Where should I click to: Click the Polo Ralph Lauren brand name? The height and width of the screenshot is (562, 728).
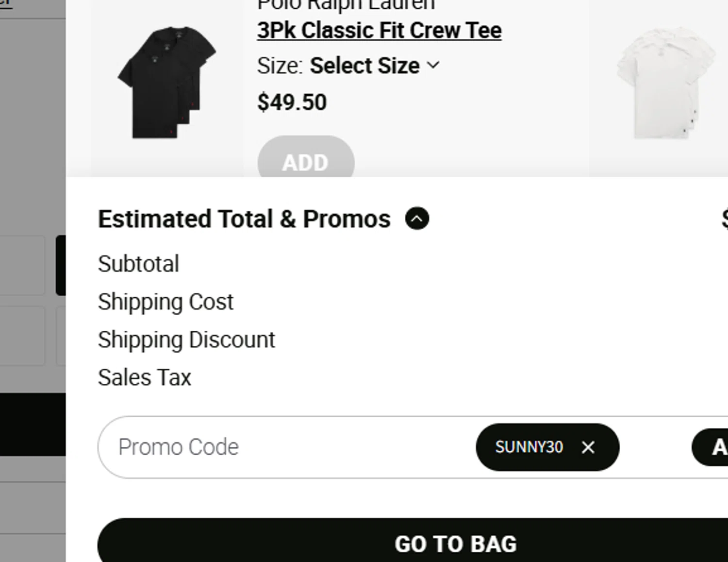tap(346, 5)
